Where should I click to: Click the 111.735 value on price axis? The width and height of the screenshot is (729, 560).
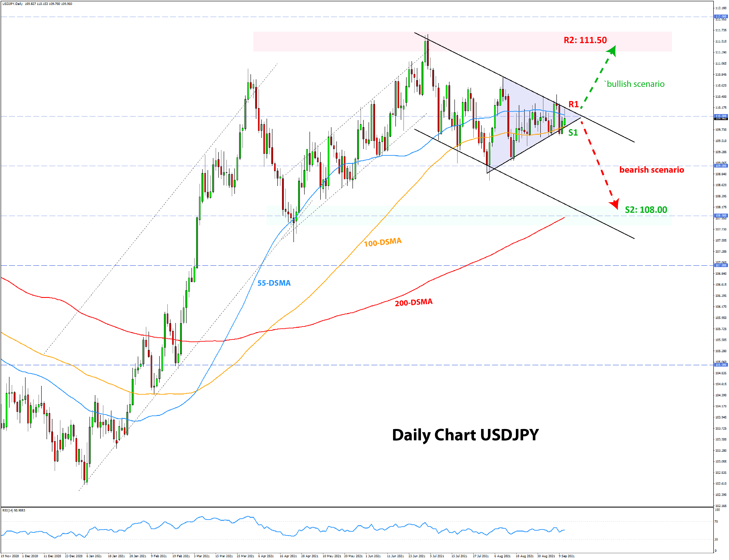[721, 30]
